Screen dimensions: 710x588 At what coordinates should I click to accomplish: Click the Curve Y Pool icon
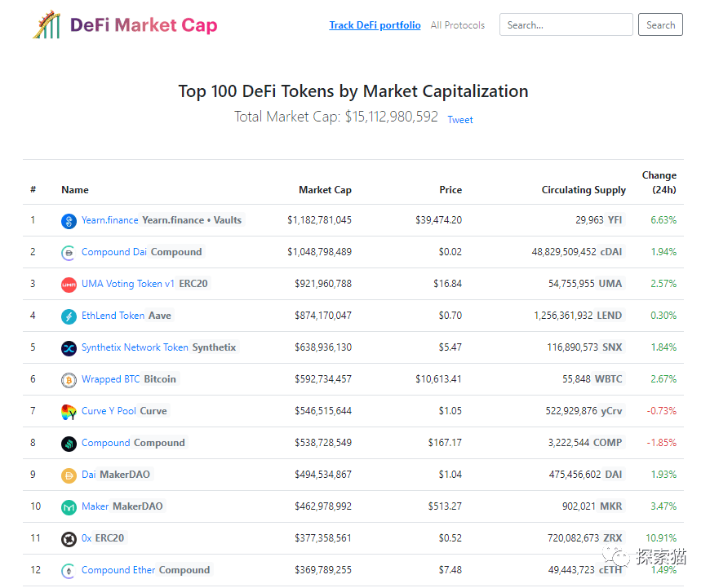pyautogui.click(x=69, y=412)
